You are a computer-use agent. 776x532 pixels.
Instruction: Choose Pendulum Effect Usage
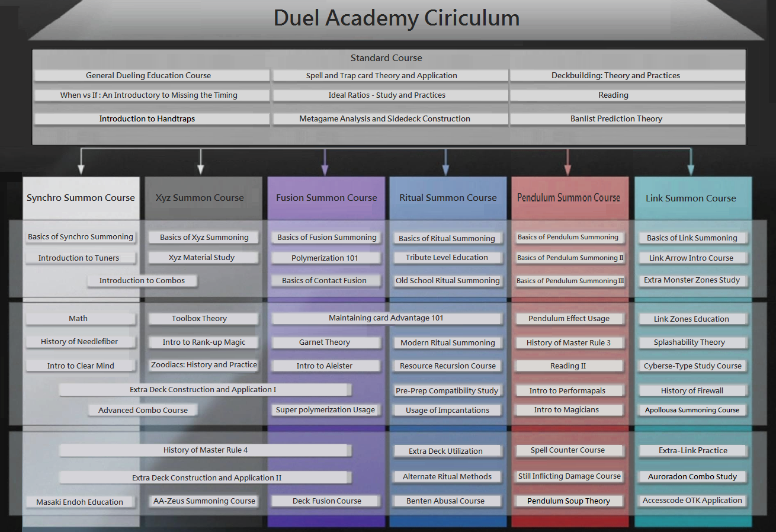coord(570,318)
